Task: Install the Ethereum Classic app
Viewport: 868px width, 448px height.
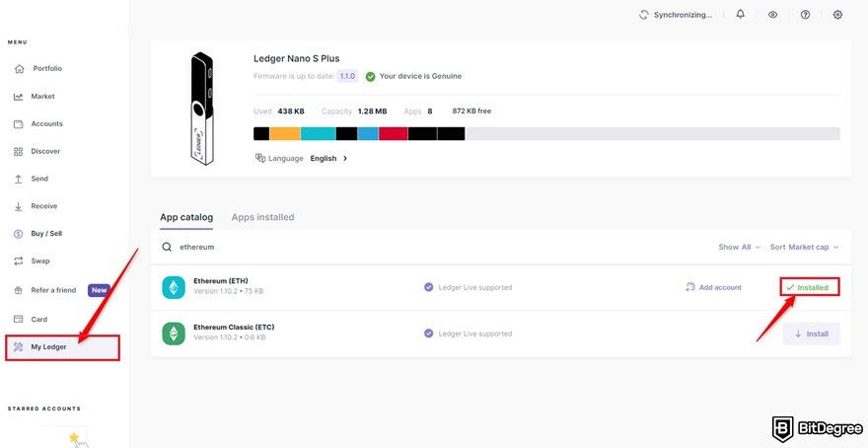Action: (812, 334)
